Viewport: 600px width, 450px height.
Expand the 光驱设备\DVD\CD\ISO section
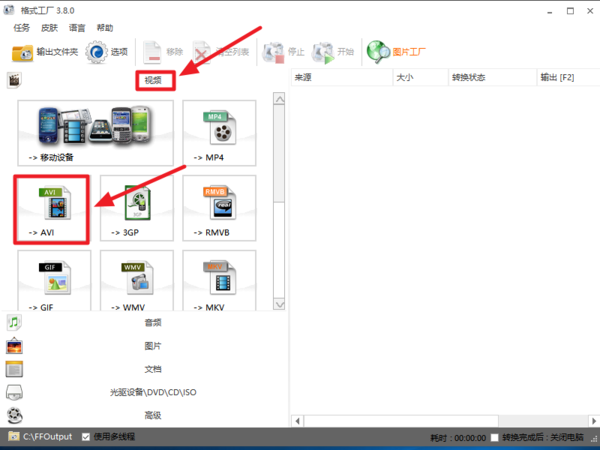[x=152, y=392]
